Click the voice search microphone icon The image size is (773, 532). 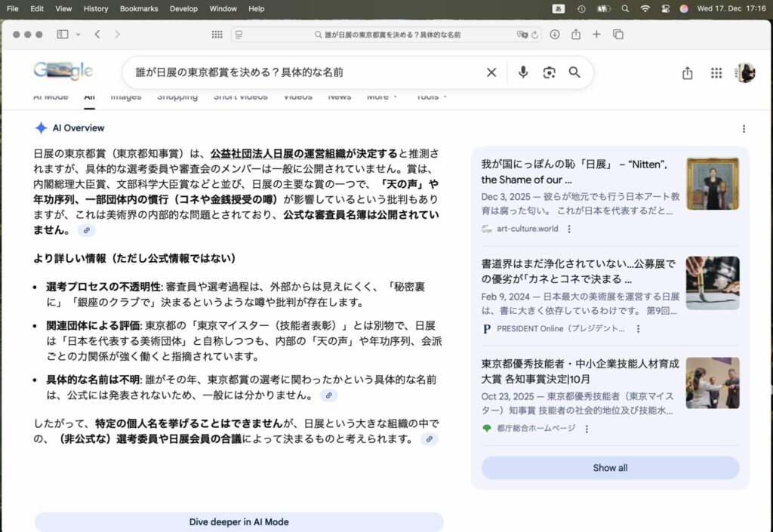(523, 72)
